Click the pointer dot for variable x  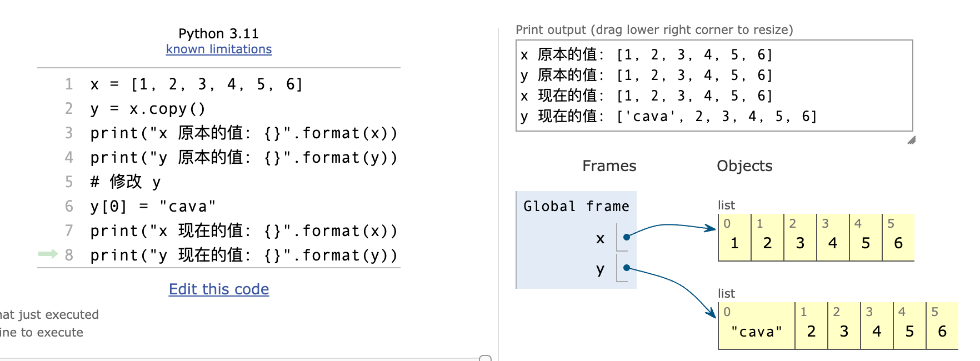[627, 237]
